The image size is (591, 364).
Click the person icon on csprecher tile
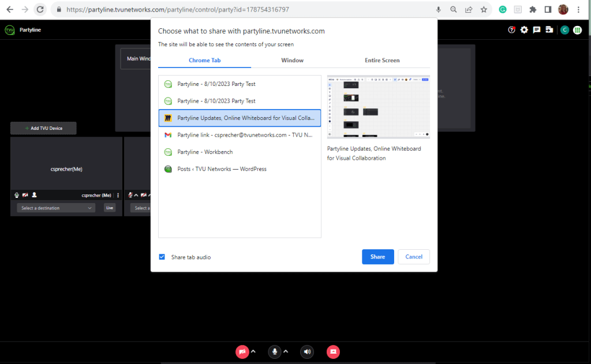click(x=34, y=195)
